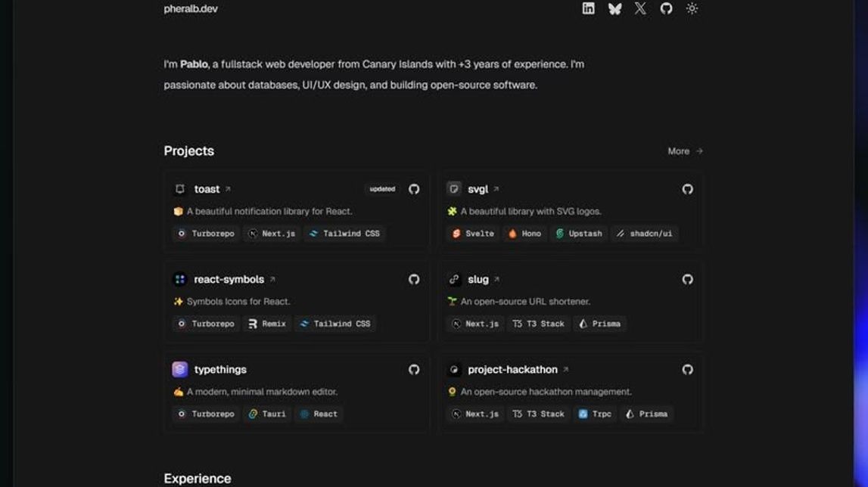Screen dimensions: 868x487
Task: Click the shadcn/ui tag on svgl
Action: tap(645, 234)
